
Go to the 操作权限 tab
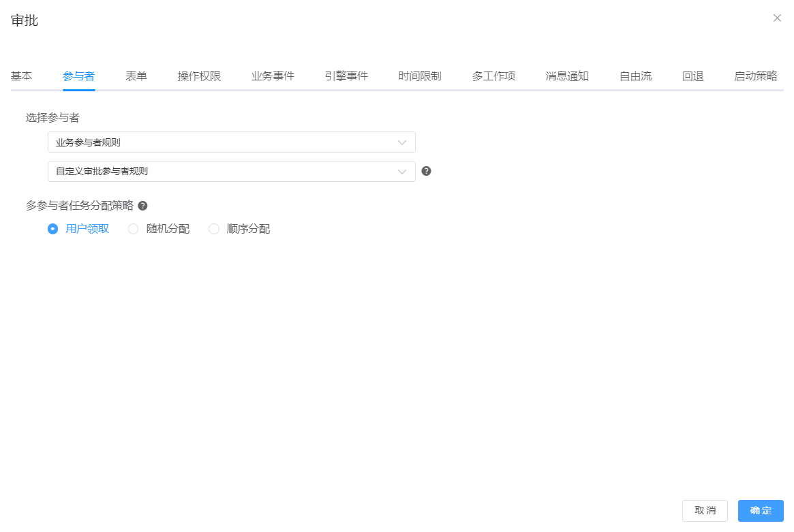pyautogui.click(x=199, y=76)
